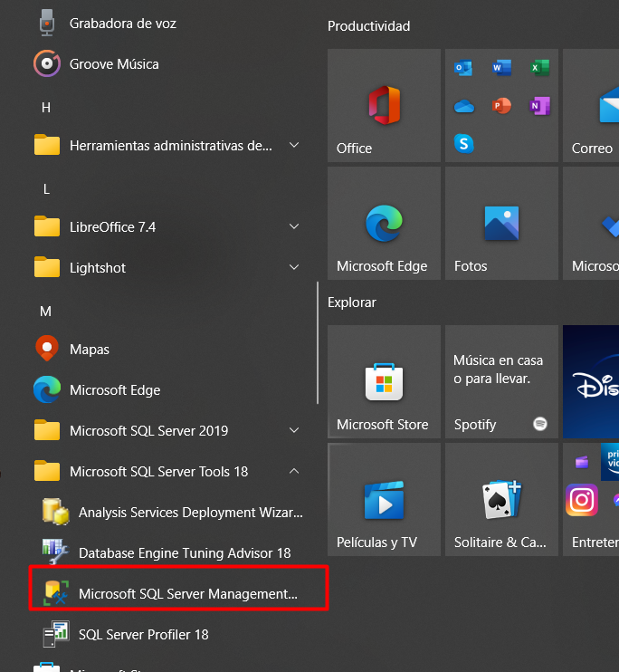Open Solitaire & Casual Games tile

(501, 499)
